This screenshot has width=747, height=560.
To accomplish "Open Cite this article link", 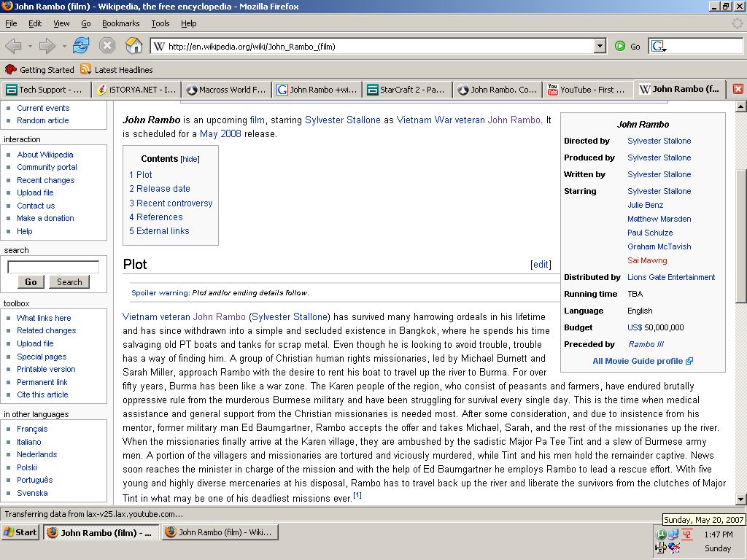I will coord(42,394).
